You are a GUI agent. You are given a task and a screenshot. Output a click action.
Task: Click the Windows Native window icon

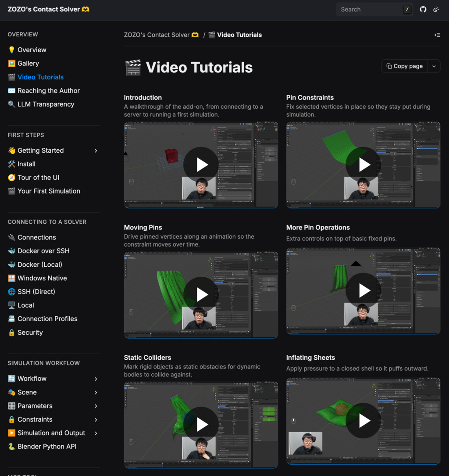click(11, 278)
